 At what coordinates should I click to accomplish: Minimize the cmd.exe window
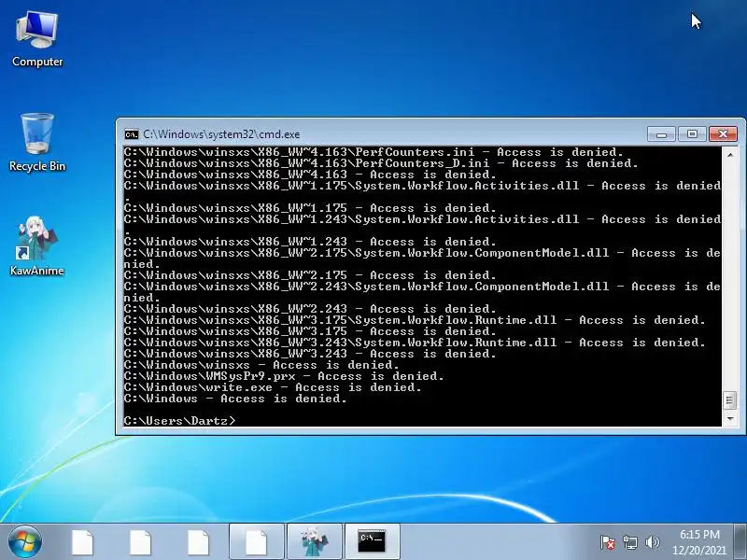click(661, 134)
